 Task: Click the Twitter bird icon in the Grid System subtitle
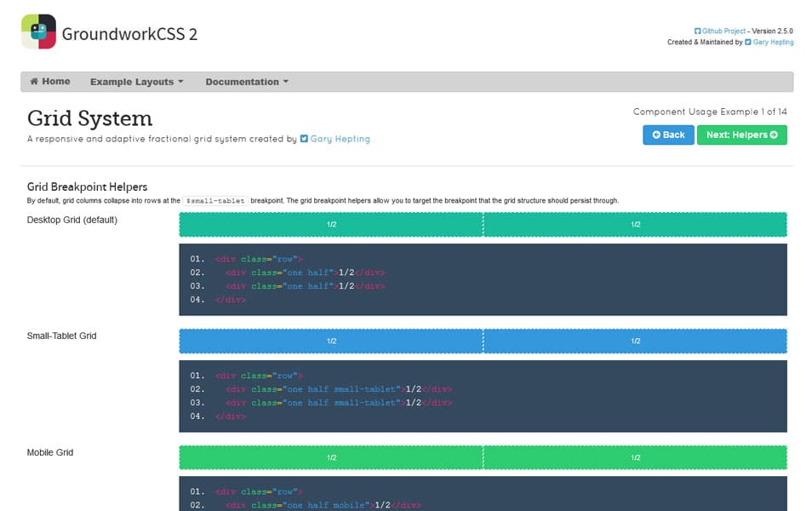304,138
